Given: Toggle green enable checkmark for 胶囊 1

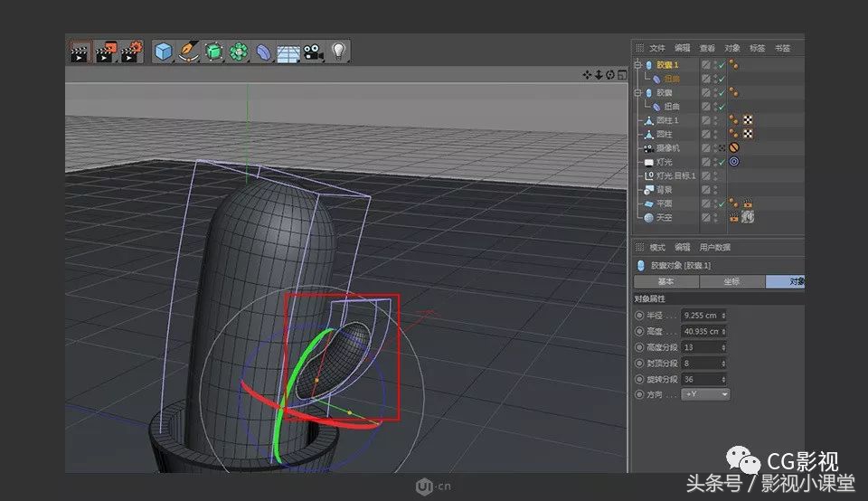Looking at the screenshot, I should 722,65.
